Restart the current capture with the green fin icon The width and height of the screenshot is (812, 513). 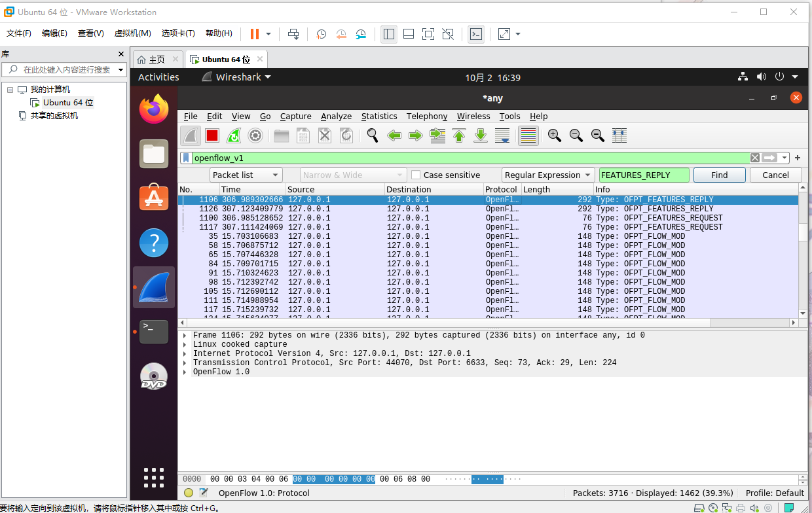(x=234, y=135)
